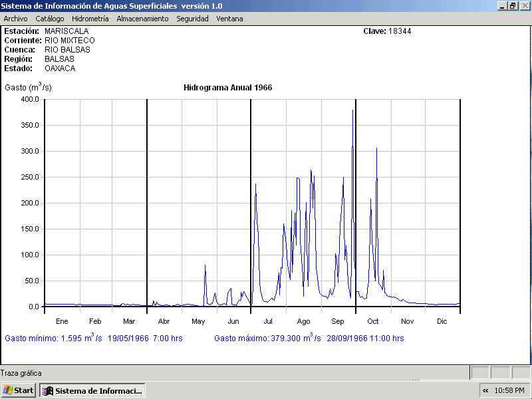The image size is (532, 399).
Task: Open the Almacenamiento menu
Action: coord(142,19)
